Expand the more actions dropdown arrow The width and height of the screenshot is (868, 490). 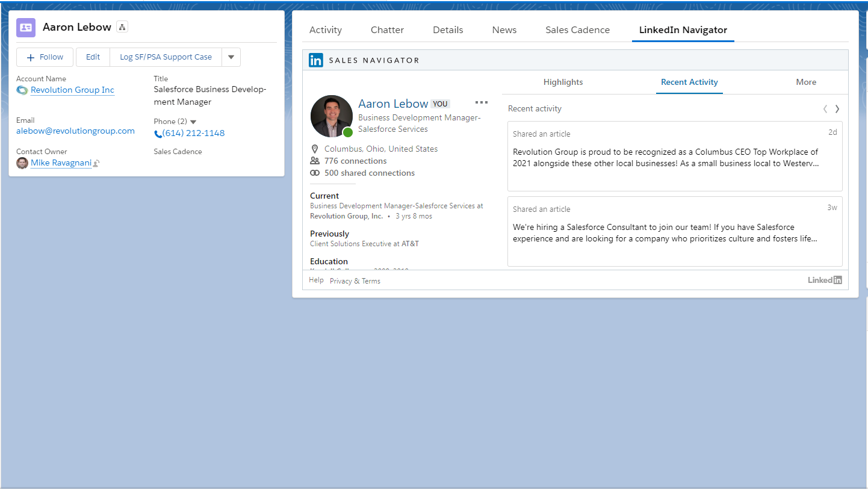[231, 57]
